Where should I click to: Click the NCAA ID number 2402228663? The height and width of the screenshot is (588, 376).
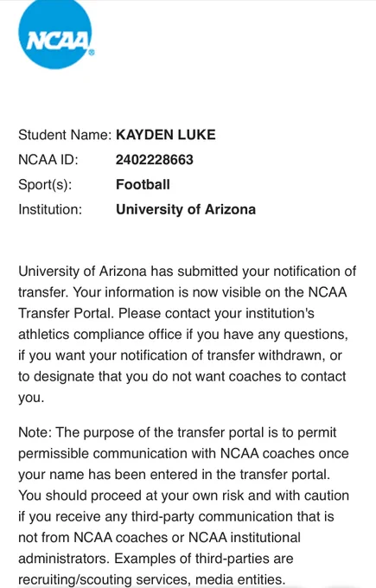(155, 160)
